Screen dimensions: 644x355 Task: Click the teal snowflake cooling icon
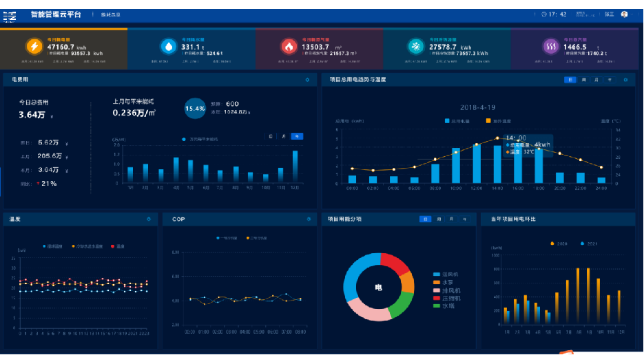417,46
